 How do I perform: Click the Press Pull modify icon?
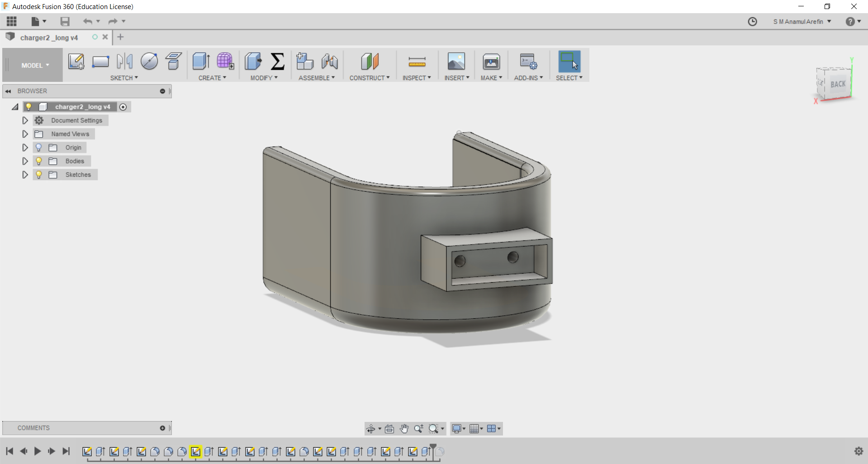pos(253,61)
